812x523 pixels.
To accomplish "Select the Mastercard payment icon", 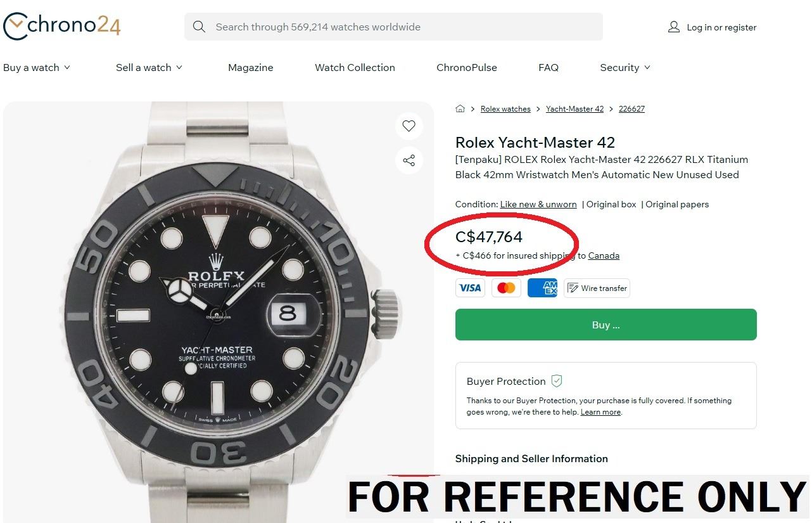I will coord(506,288).
